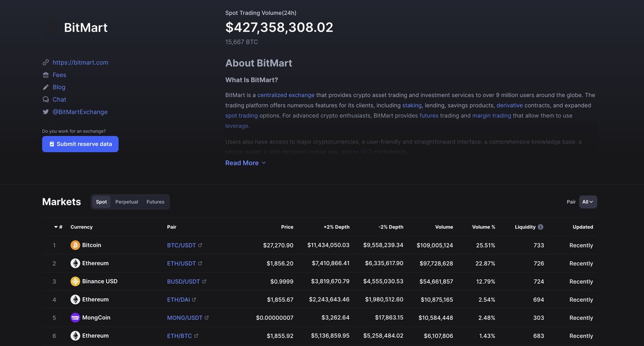Click the Bitcoin coin icon in row one
Viewport: 644px width, 346px height.
coord(75,244)
